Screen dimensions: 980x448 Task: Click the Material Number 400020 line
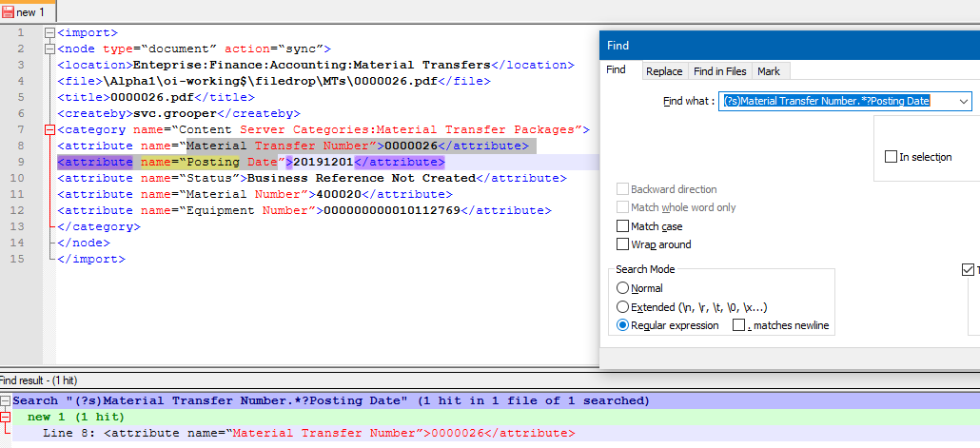pos(255,194)
